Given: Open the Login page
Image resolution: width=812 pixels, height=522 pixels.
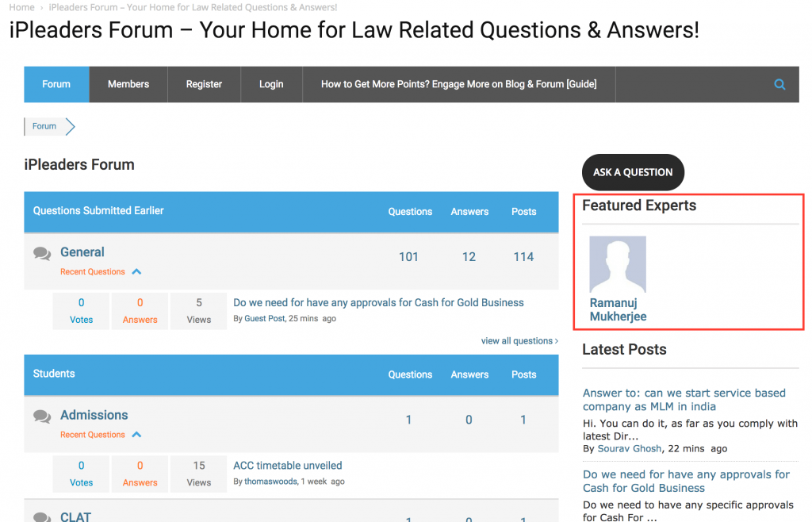Looking at the screenshot, I should coord(270,84).
